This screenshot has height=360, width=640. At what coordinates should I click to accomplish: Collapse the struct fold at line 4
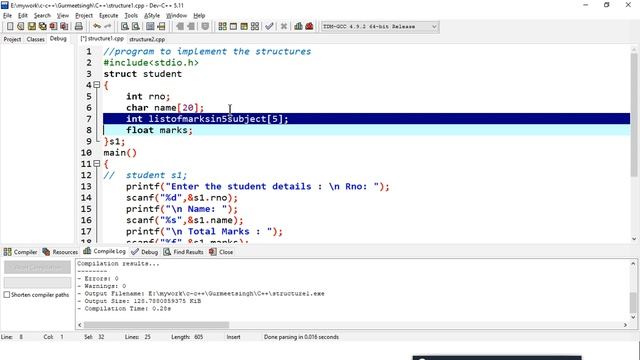click(x=97, y=85)
